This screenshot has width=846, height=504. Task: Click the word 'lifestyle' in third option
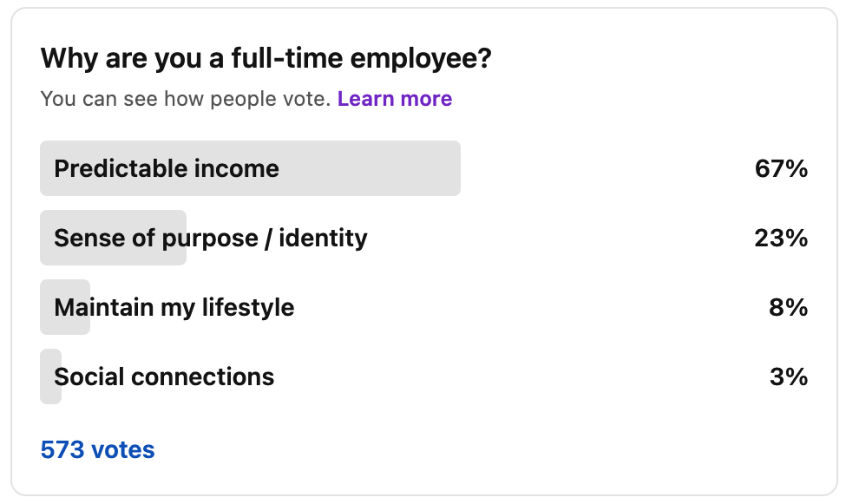pos(248,308)
